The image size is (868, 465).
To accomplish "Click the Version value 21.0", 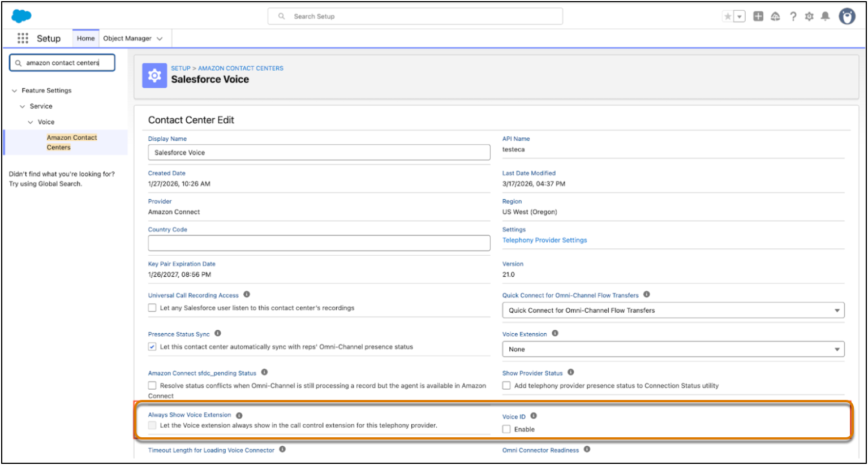I will [509, 275].
